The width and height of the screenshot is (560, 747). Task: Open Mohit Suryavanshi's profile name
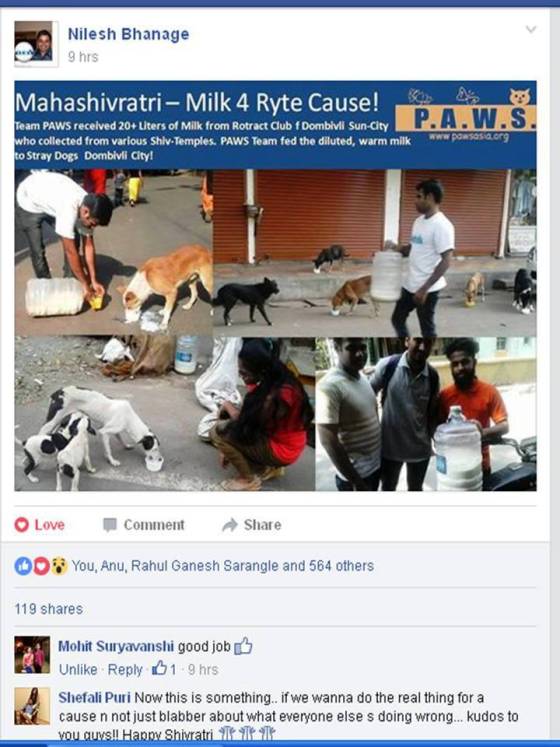click(x=116, y=646)
